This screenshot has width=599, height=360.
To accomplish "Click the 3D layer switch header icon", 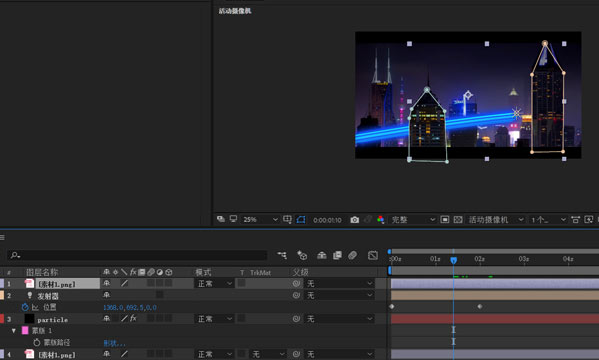I will coord(169,272).
